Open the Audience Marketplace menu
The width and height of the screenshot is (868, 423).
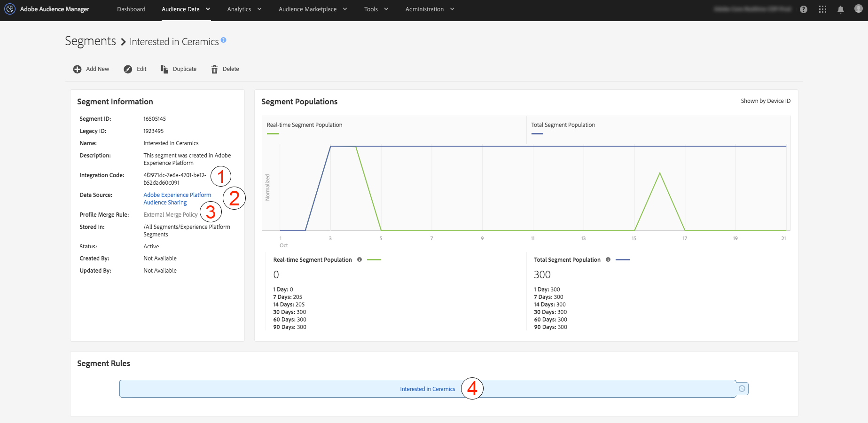pyautogui.click(x=308, y=9)
